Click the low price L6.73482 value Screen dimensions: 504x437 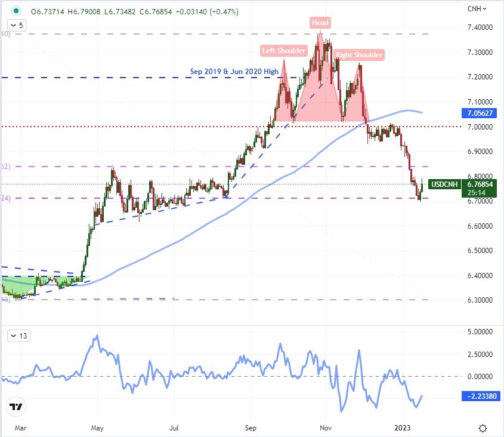120,12
